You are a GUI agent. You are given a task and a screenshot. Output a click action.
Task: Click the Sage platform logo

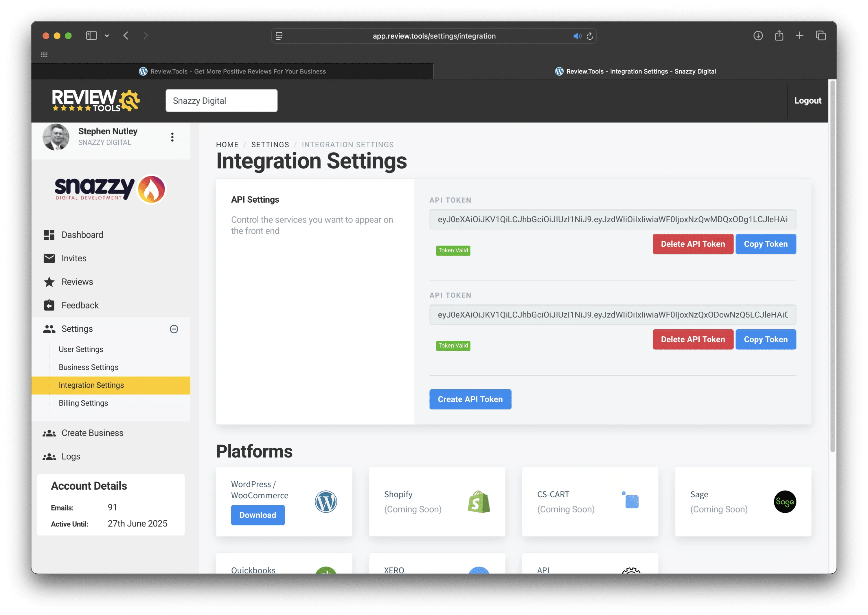(785, 502)
